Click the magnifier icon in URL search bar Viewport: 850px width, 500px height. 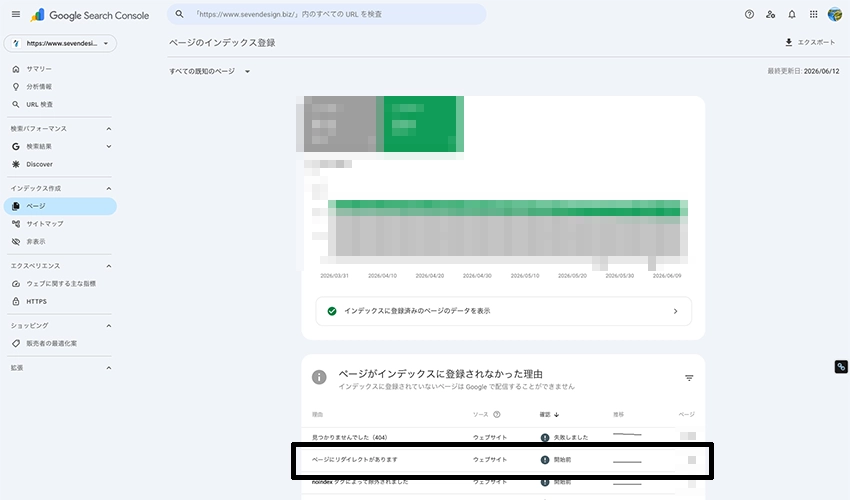179,14
